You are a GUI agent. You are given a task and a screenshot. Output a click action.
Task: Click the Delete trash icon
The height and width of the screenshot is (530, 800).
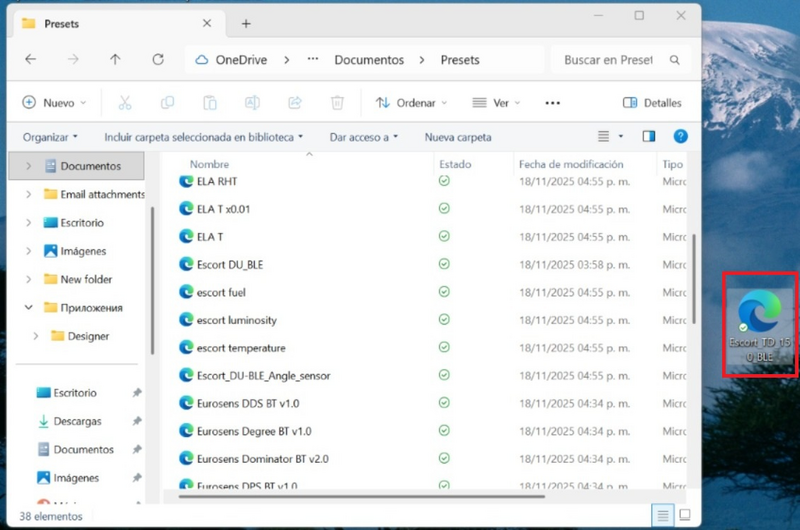337,103
